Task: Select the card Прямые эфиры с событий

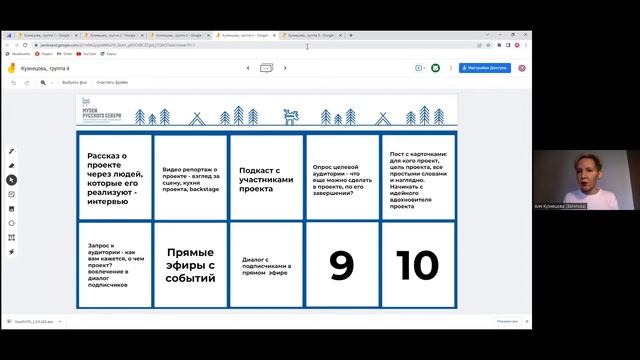Action: 191,265
